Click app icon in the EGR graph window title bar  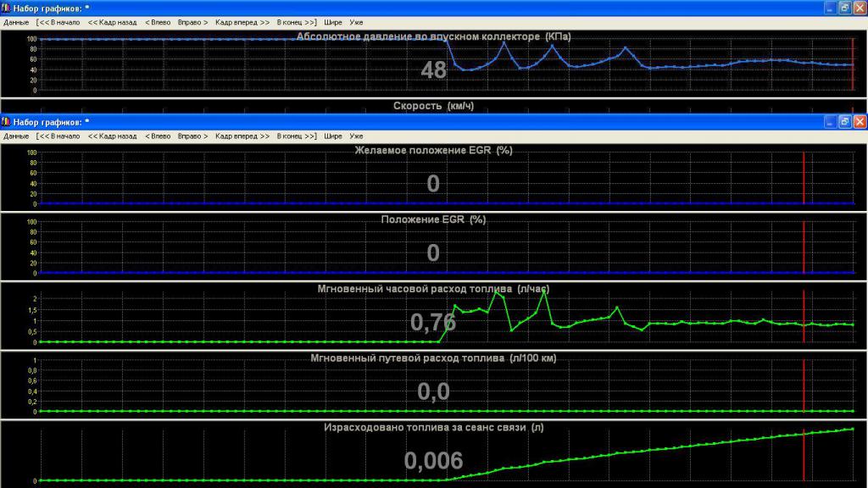[7, 122]
